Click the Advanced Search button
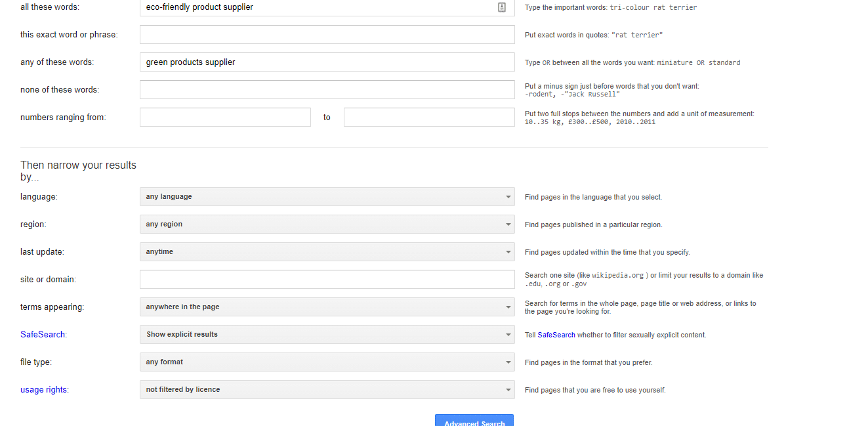The height and width of the screenshot is (426, 868). 474,421
